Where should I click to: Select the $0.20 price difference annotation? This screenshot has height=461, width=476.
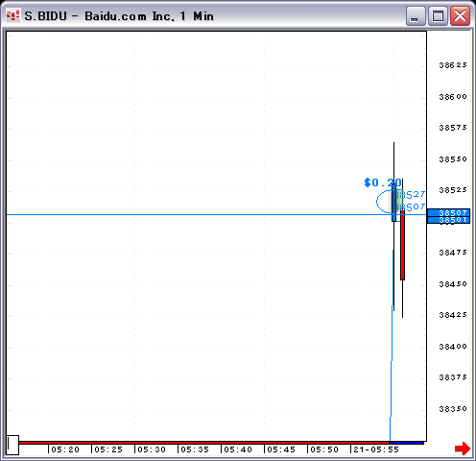383,182
